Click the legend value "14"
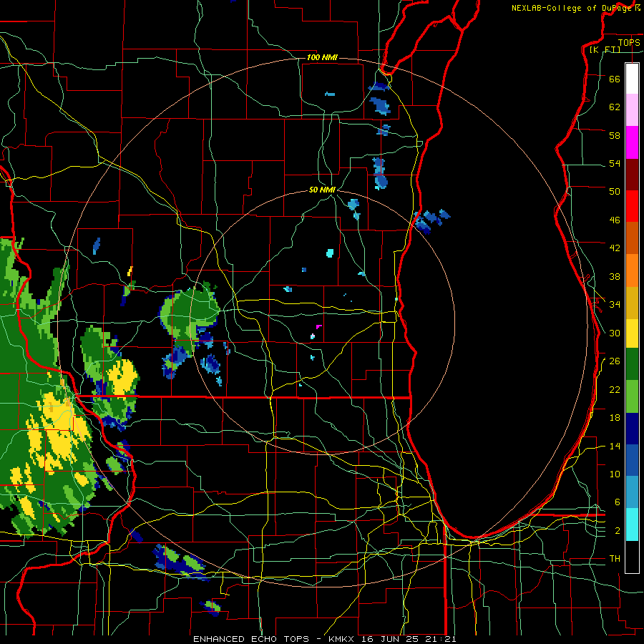This screenshot has height=644, width=644. pos(615,446)
